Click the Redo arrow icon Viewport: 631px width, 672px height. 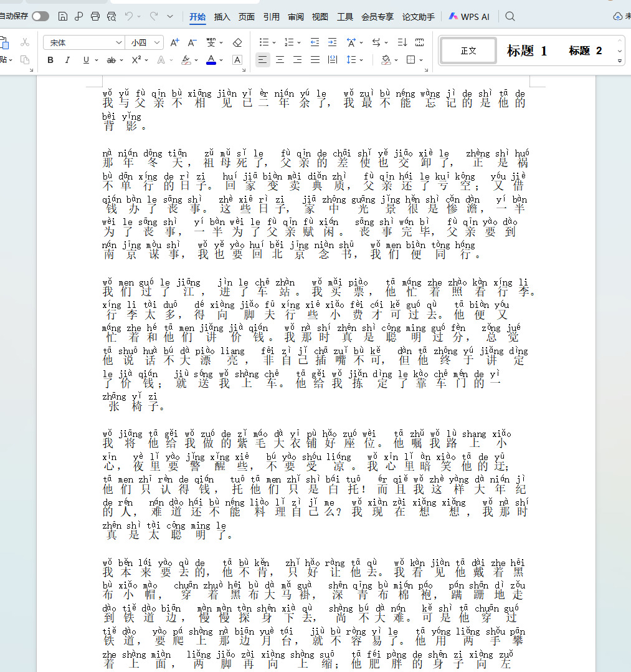pos(153,16)
